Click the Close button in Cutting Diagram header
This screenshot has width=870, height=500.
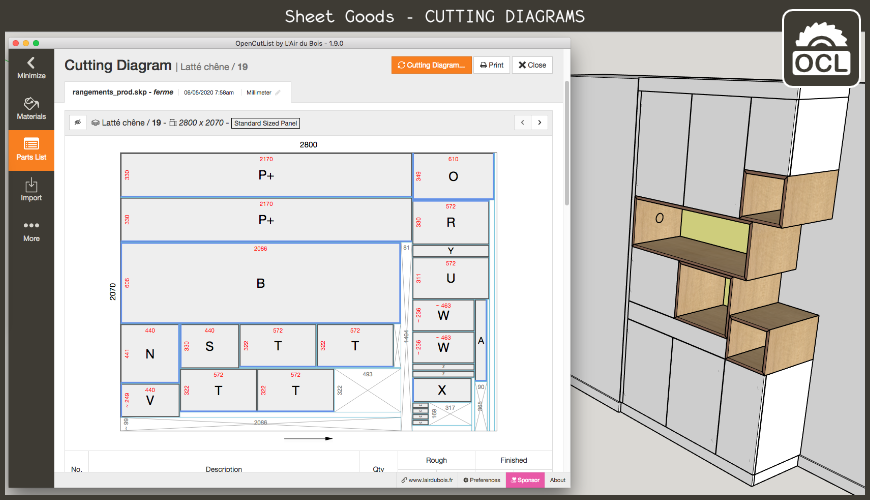[532, 65]
